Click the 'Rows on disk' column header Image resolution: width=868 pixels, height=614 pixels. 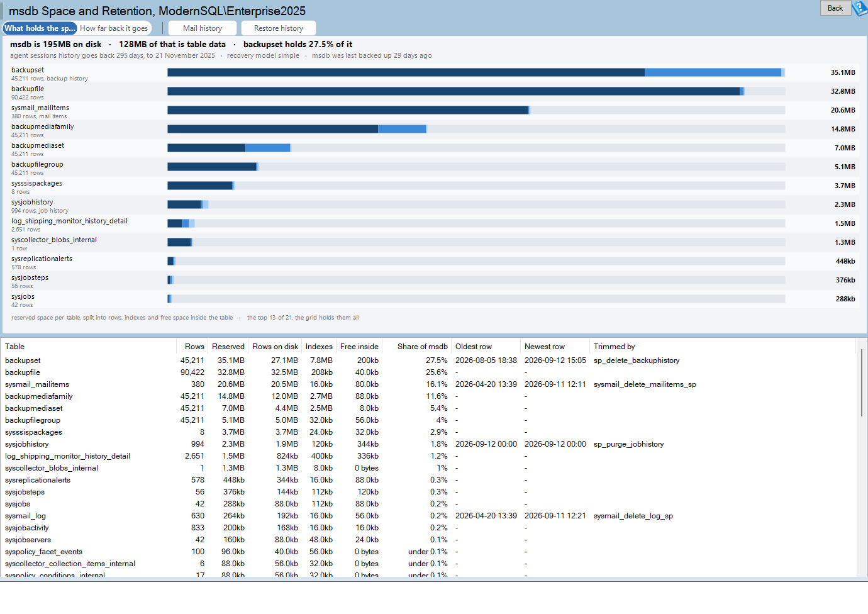click(x=275, y=347)
